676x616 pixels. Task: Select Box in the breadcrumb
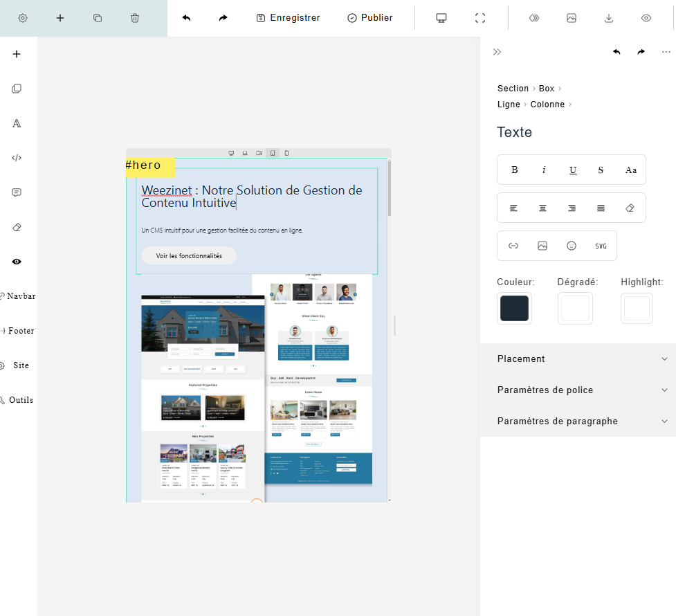(546, 89)
